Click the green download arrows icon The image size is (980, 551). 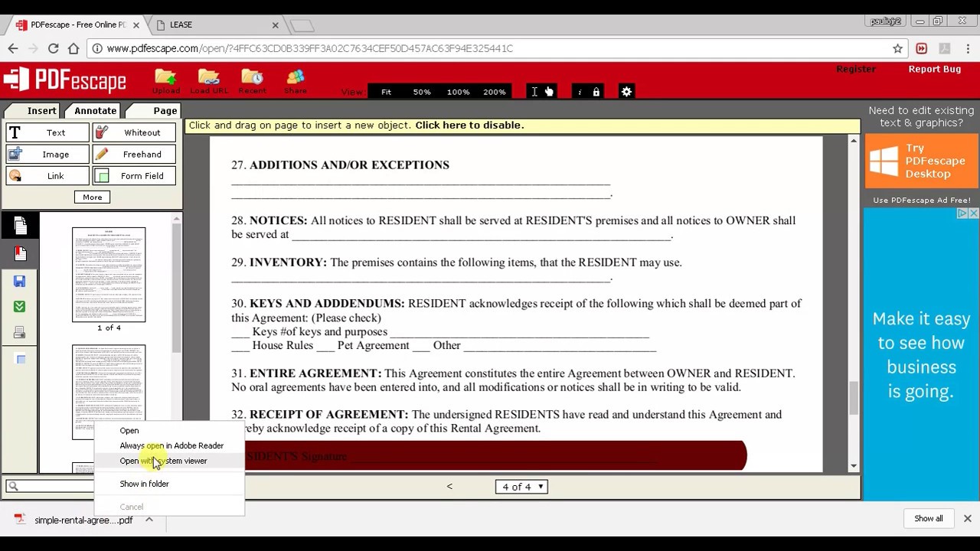[x=20, y=307]
